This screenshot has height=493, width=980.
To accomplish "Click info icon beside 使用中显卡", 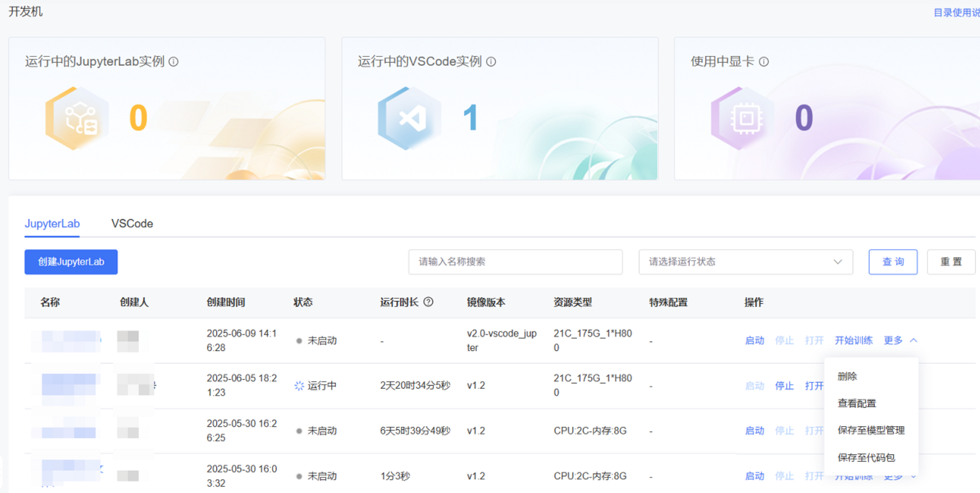I will [x=764, y=61].
